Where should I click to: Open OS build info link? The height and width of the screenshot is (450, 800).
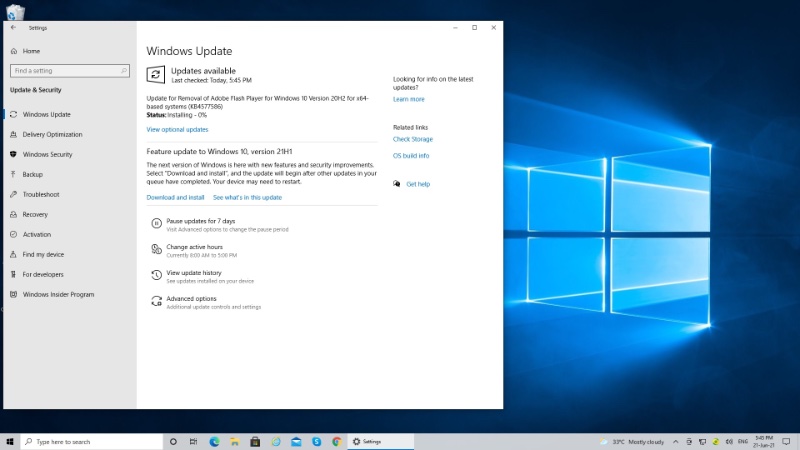click(x=411, y=156)
